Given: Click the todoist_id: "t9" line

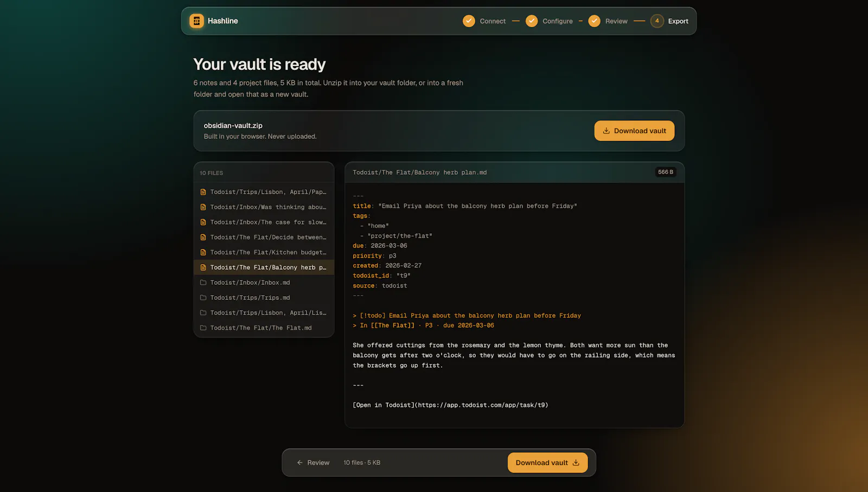Looking at the screenshot, I should [x=381, y=276].
